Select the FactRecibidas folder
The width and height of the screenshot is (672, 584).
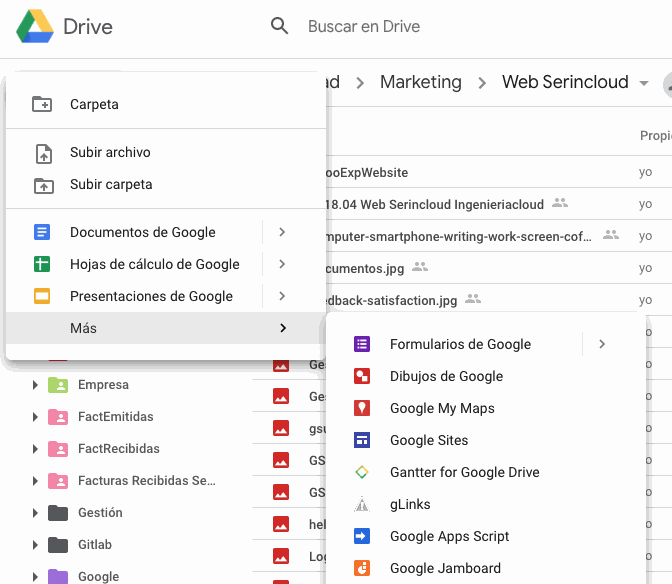(x=119, y=449)
